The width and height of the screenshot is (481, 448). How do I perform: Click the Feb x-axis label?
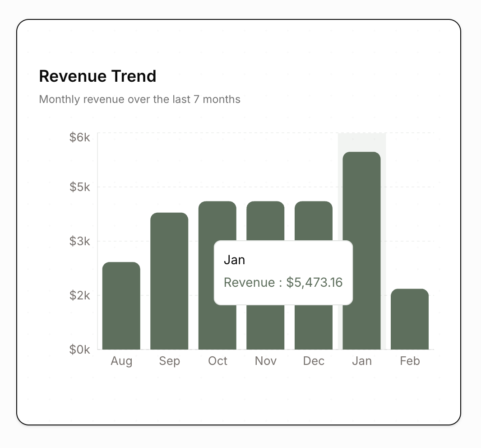pos(410,361)
